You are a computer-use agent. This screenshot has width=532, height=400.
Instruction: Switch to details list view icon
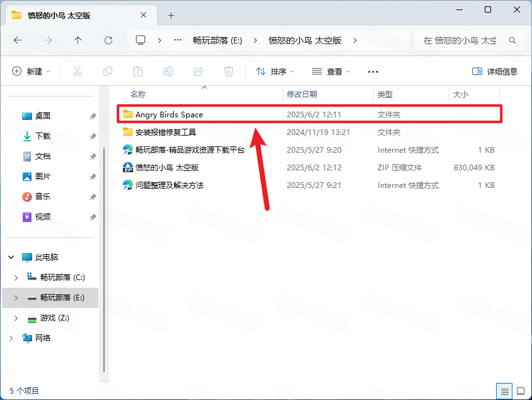[504, 391]
